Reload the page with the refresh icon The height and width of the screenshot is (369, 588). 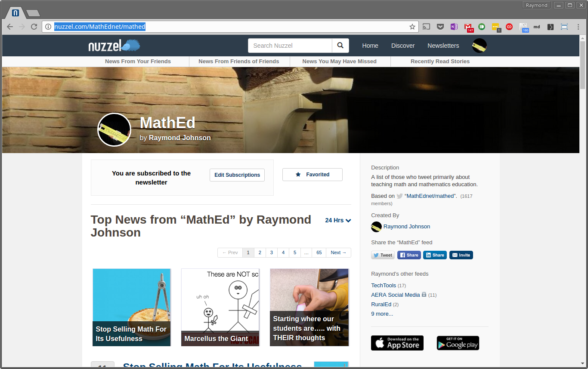(34, 27)
